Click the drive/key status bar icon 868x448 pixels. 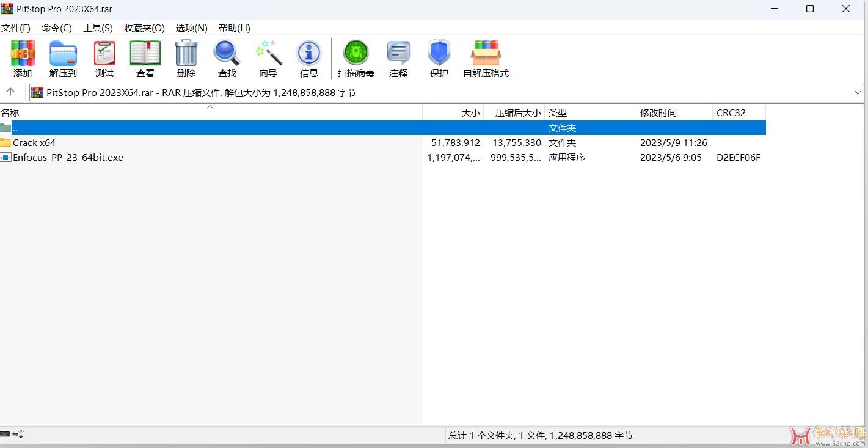coord(13,435)
